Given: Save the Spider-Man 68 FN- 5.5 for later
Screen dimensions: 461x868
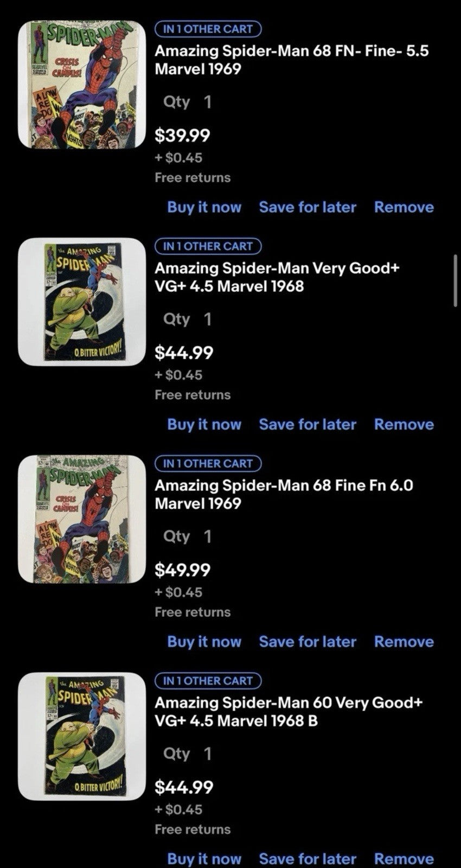Looking at the screenshot, I should tap(308, 207).
